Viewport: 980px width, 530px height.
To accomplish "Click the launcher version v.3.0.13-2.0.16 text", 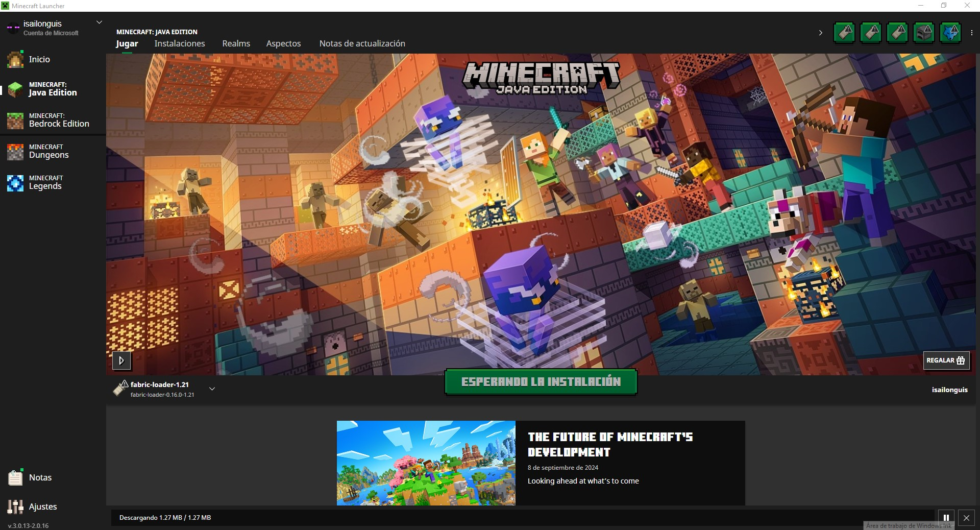I will 29,525.
